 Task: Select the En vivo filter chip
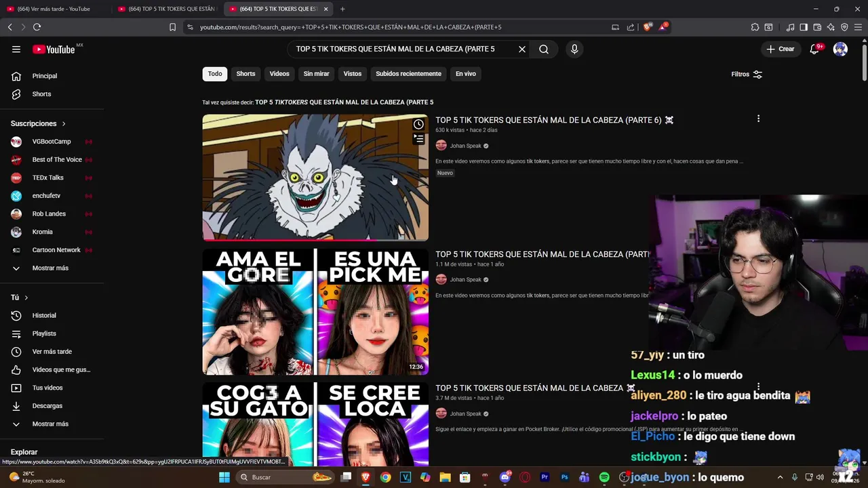pos(465,74)
